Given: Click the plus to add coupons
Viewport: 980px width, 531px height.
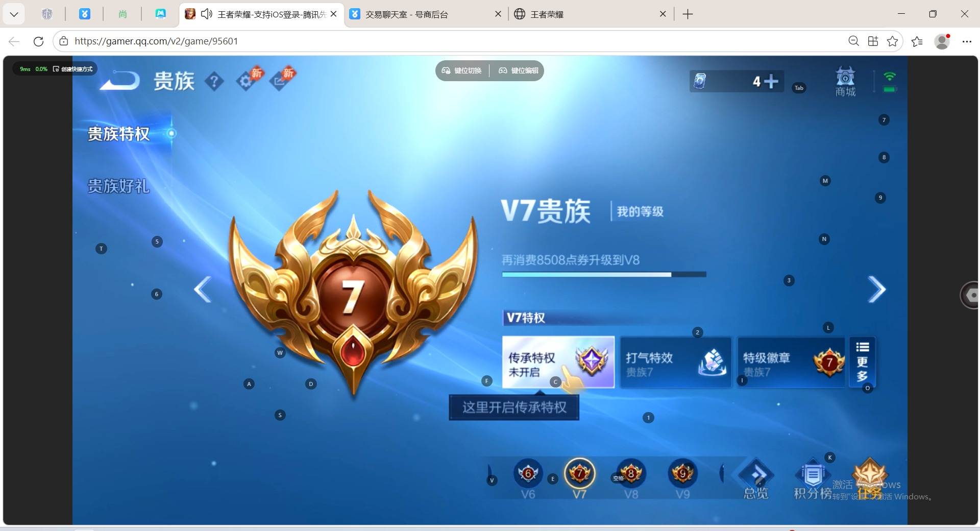Looking at the screenshot, I should click(771, 81).
